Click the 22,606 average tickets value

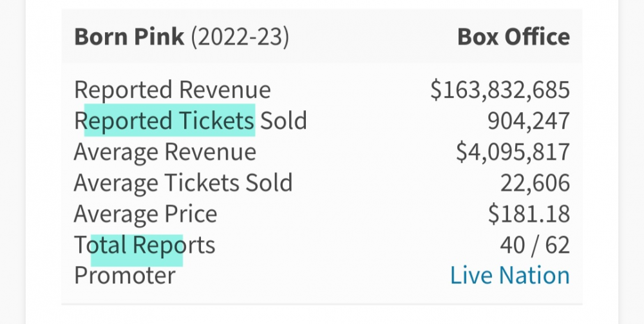tap(535, 183)
